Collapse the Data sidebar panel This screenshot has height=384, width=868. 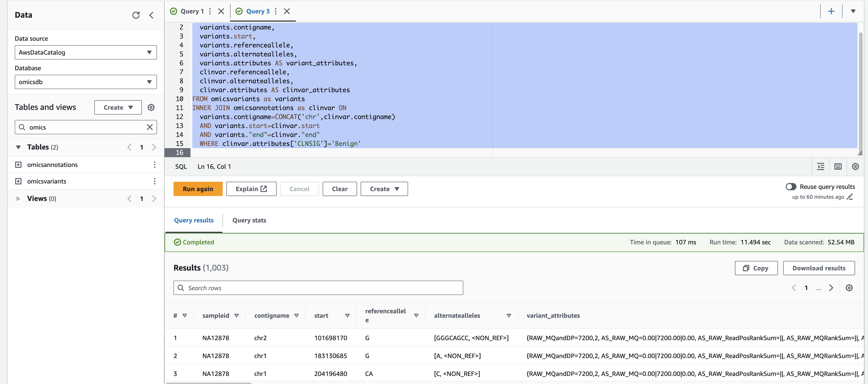[x=151, y=15]
